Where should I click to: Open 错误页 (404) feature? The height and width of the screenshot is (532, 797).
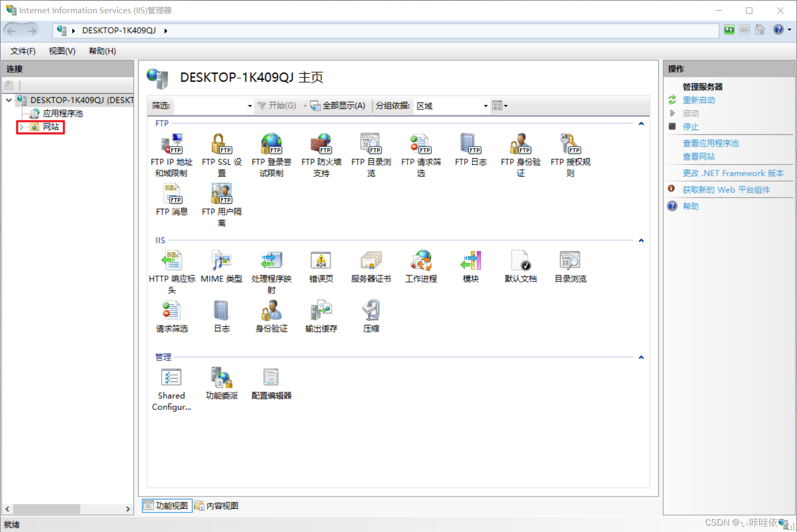click(x=321, y=267)
